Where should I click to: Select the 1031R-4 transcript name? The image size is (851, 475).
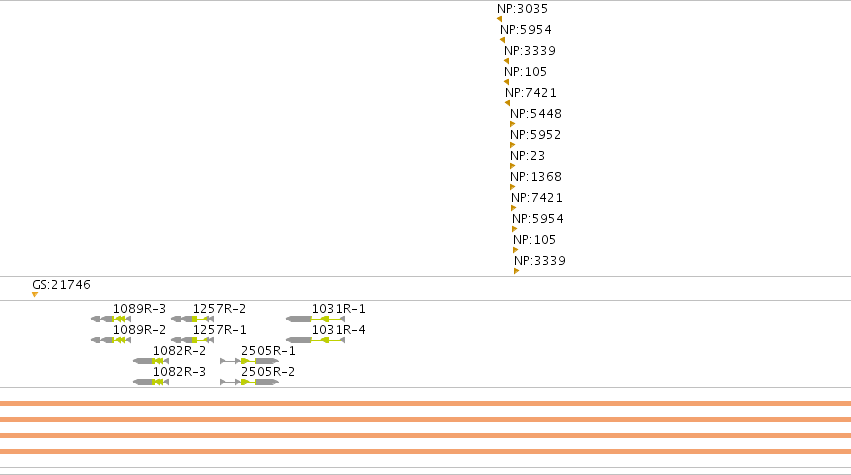coord(339,330)
